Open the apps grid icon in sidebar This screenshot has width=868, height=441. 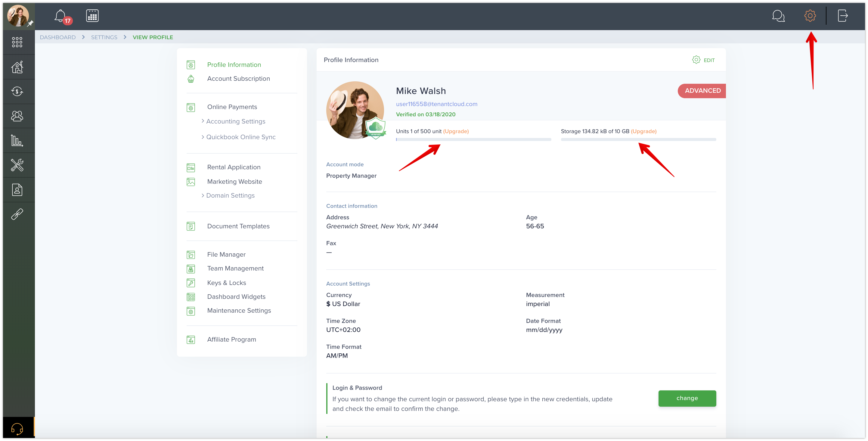coord(17,42)
